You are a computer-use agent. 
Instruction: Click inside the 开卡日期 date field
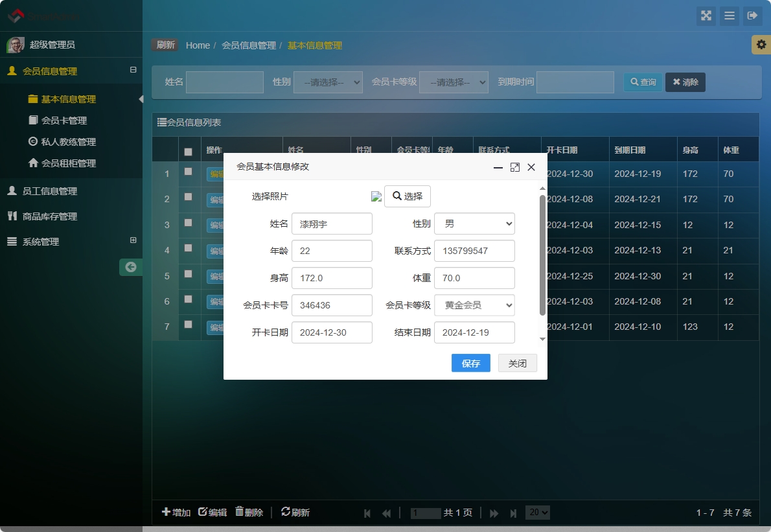332,332
